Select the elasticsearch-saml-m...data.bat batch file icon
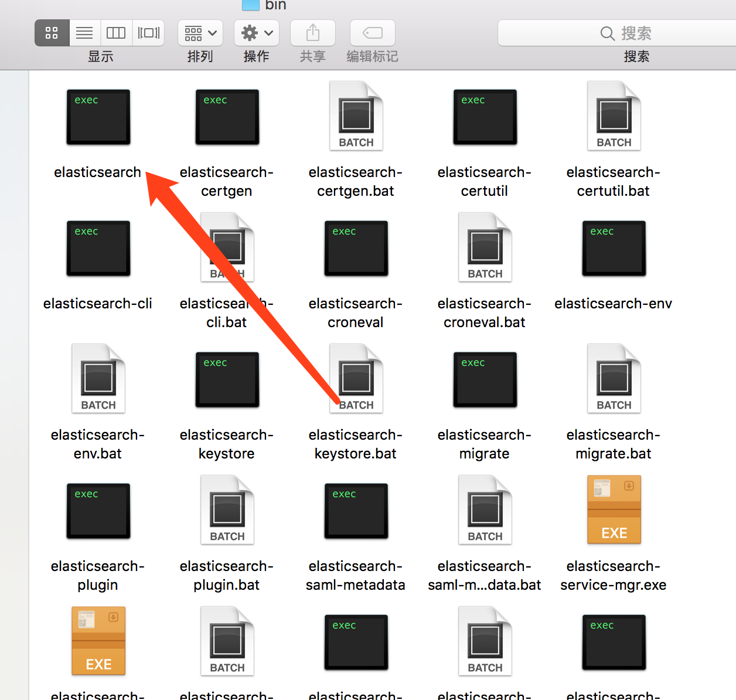This screenshot has height=700, width=736. (485, 510)
